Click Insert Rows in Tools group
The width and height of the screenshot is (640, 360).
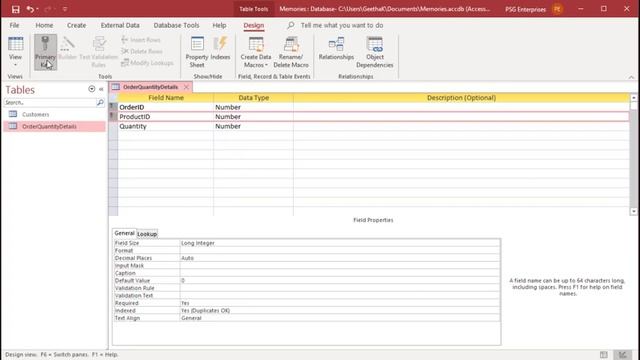(x=141, y=40)
